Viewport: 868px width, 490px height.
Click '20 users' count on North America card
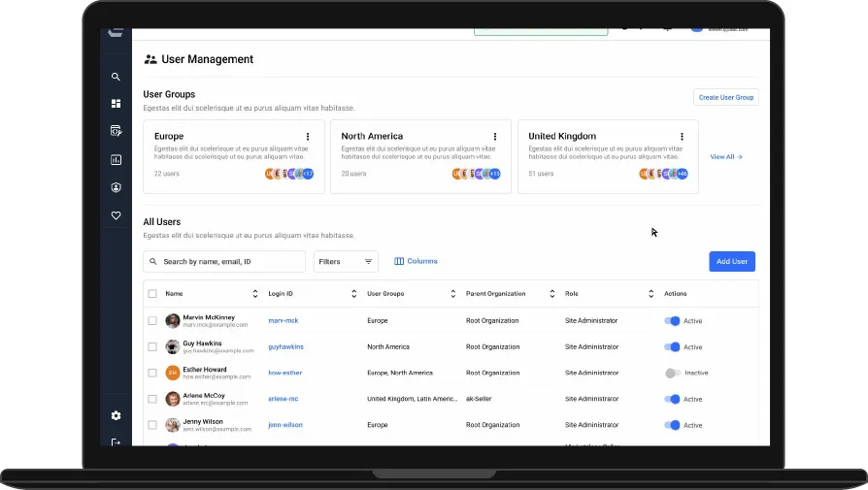point(353,174)
